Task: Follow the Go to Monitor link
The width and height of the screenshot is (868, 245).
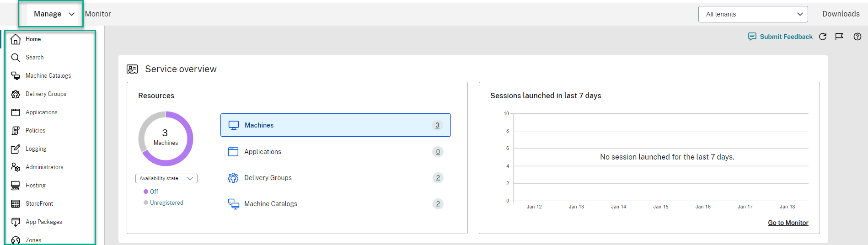Action: pos(788,223)
